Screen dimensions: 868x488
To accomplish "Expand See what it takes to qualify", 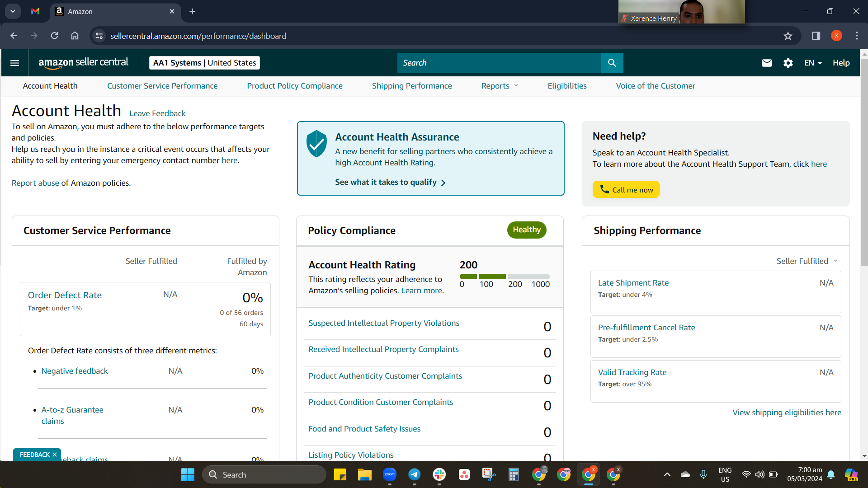I will pos(390,182).
